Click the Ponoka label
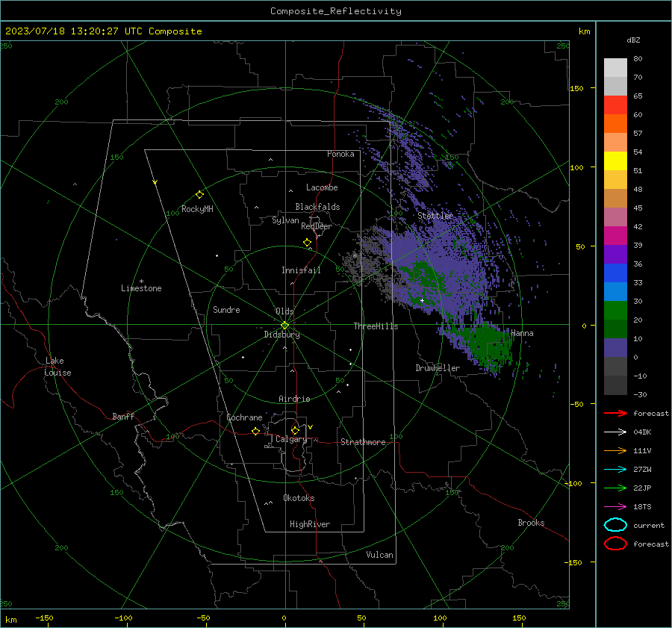The width and height of the screenshot is (672, 628). (340, 154)
